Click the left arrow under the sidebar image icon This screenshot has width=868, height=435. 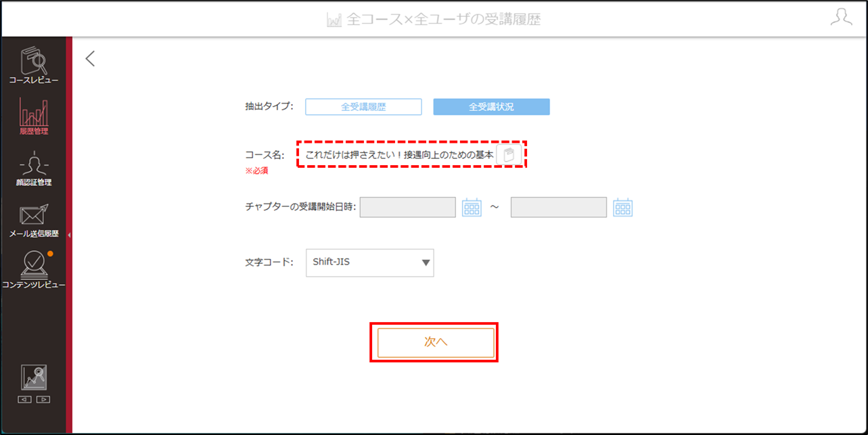click(24, 399)
